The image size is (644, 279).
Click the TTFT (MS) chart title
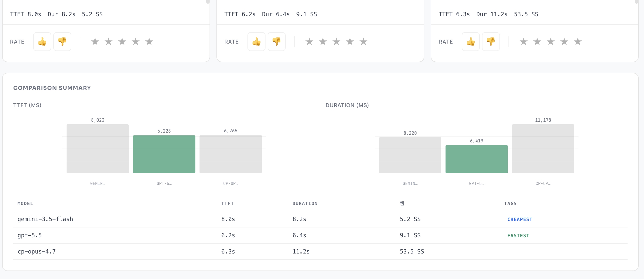coord(27,105)
